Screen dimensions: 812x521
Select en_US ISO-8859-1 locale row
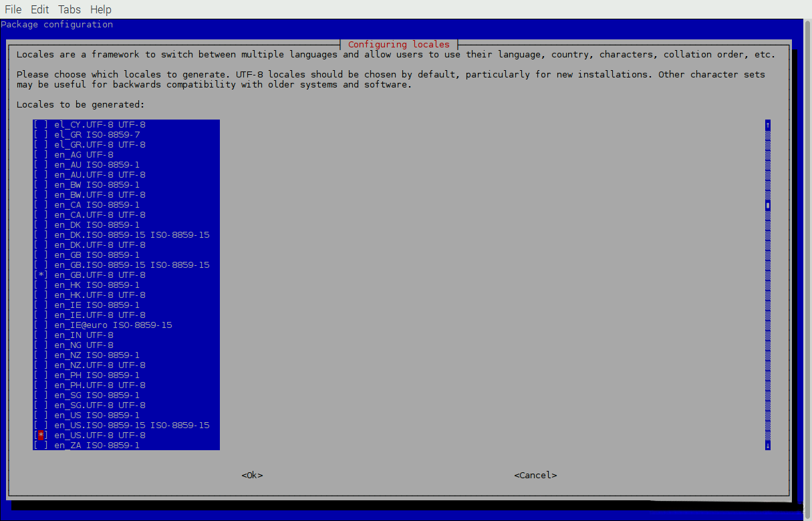(126, 415)
